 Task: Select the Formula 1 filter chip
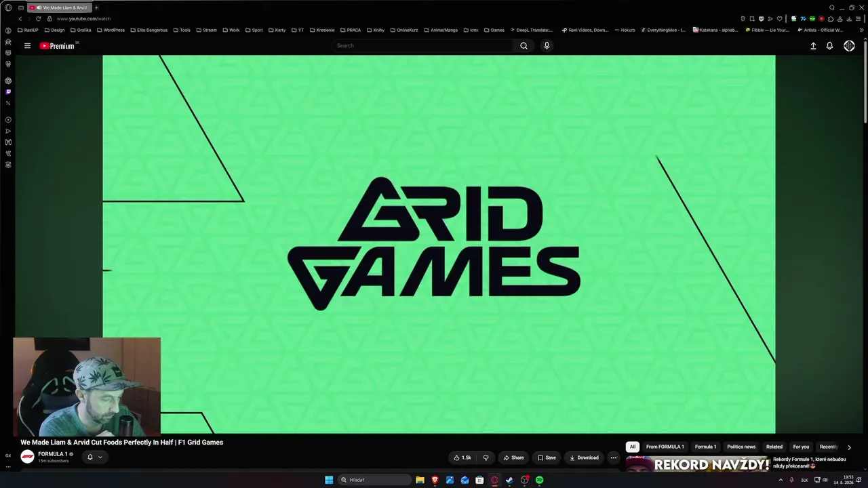click(705, 447)
